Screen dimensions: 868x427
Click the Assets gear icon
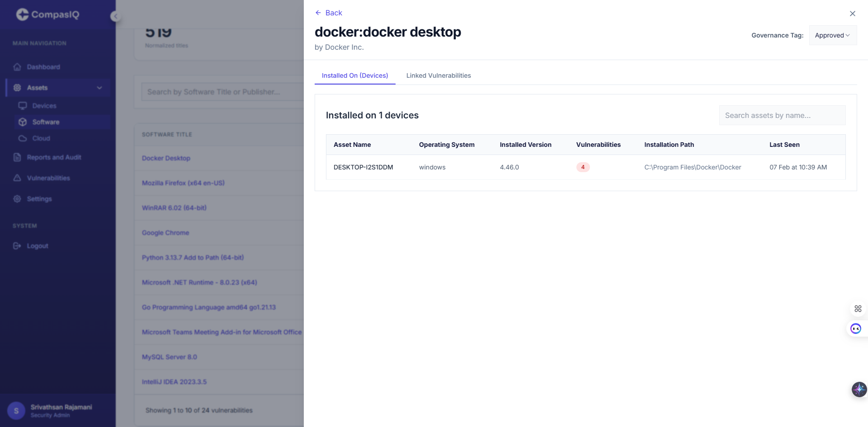pyautogui.click(x=17, y=88)
